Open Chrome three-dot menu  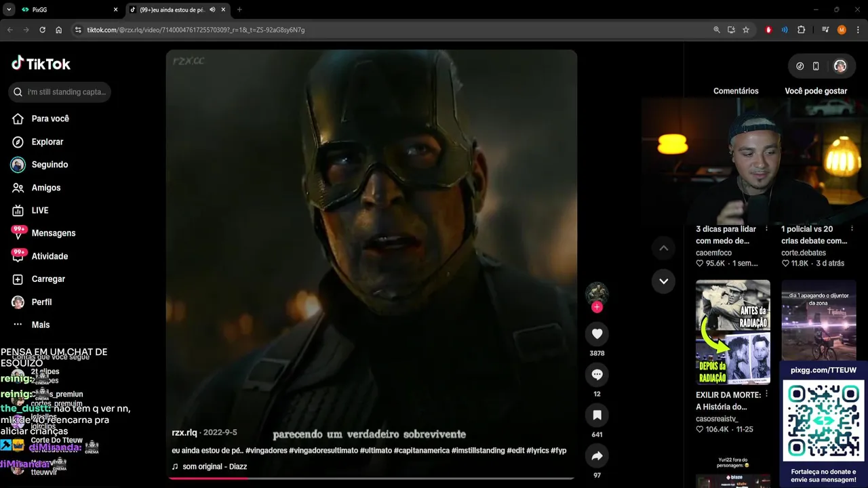857,30
